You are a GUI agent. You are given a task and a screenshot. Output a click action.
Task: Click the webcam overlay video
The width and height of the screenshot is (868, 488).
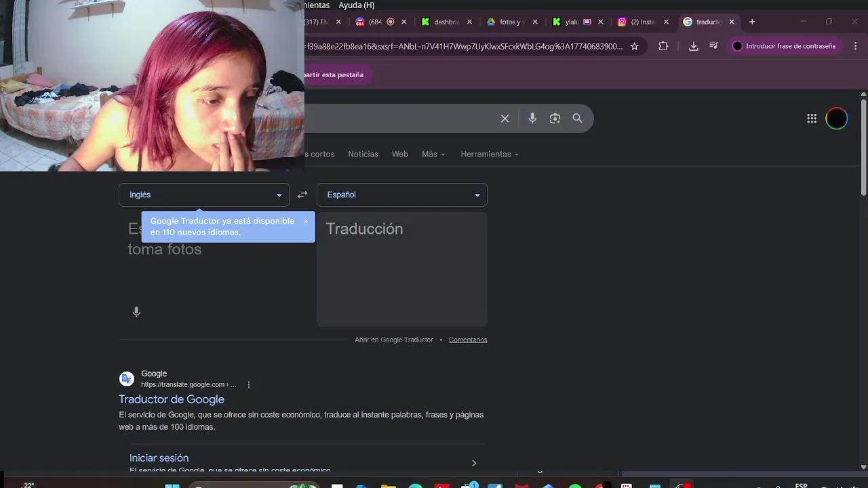coord(152,85)
